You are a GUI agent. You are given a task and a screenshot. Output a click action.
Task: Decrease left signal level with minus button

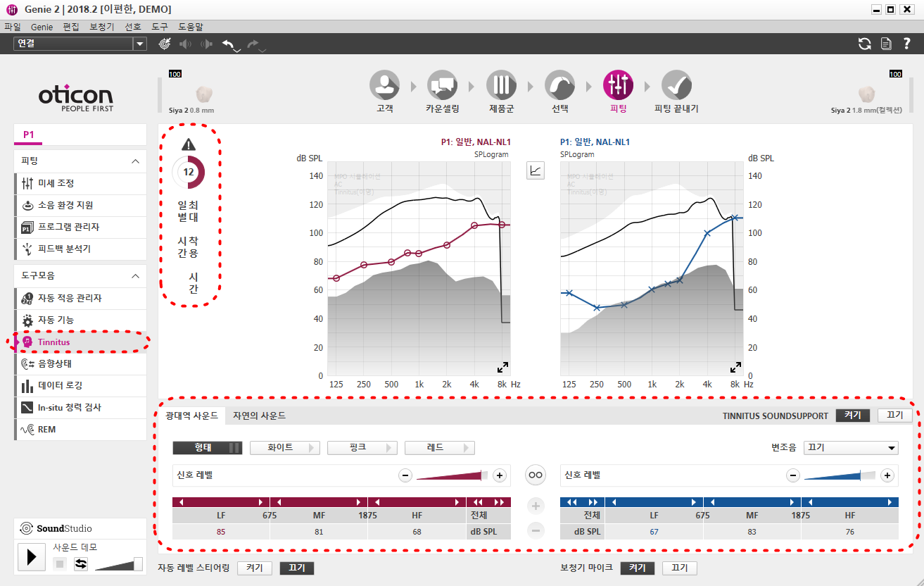[405, 475]
